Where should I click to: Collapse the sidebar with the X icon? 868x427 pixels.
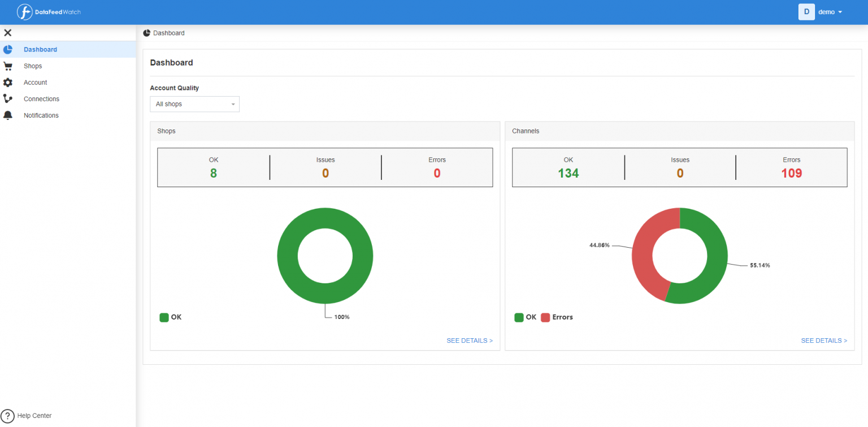(7, 32)
